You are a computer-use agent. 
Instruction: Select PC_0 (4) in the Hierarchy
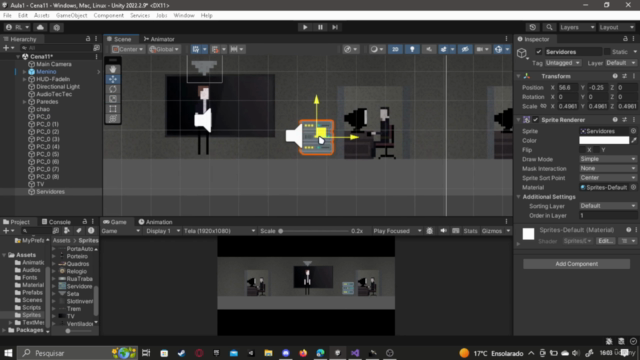48,147
